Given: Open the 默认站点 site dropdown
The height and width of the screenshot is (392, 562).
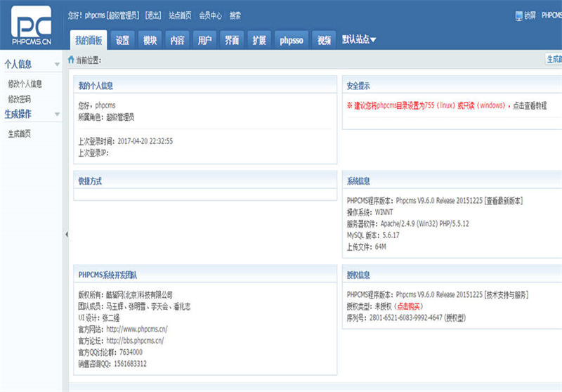Looking at the screenshot, I should click(358, 40).
